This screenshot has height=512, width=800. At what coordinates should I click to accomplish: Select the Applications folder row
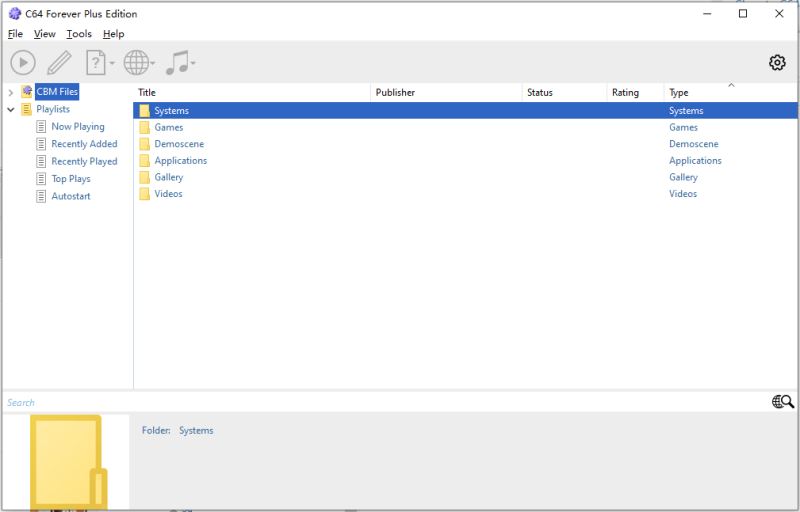(x=465, y=161)
